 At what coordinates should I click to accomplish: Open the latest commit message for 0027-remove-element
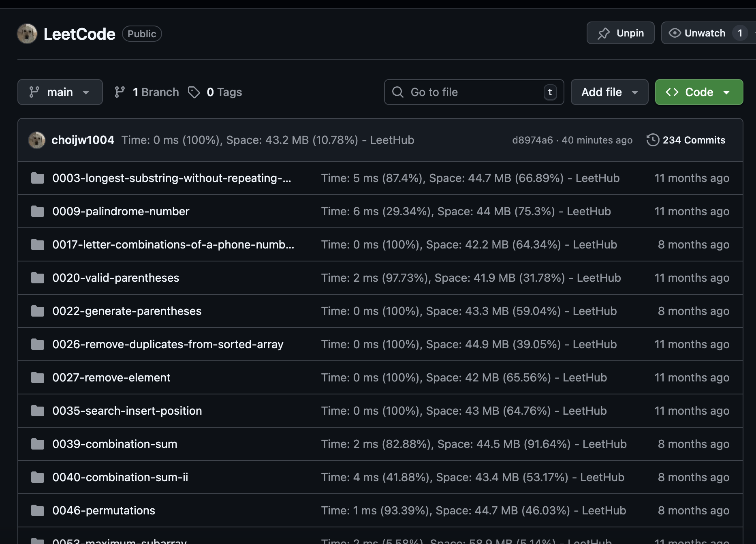click(x=464, y=377)
